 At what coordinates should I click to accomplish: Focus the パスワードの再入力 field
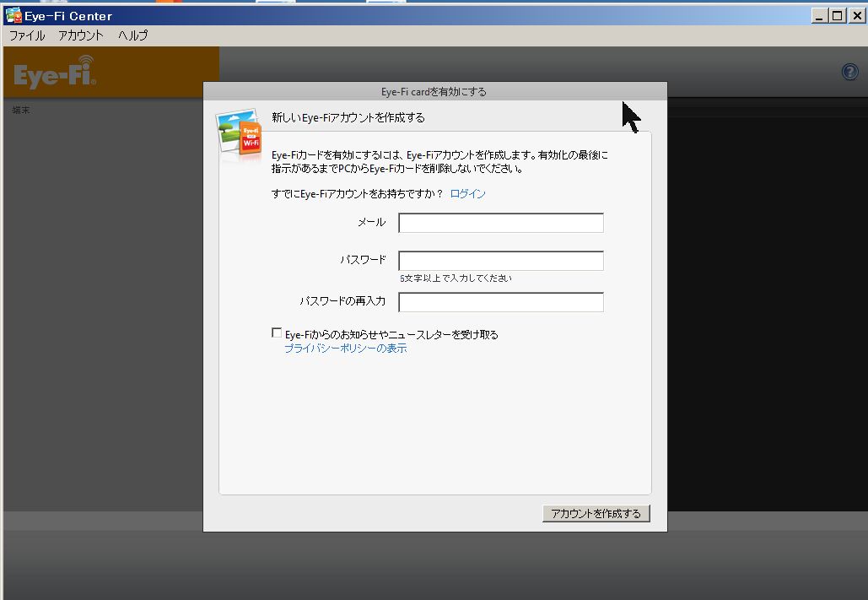(501, 302)
